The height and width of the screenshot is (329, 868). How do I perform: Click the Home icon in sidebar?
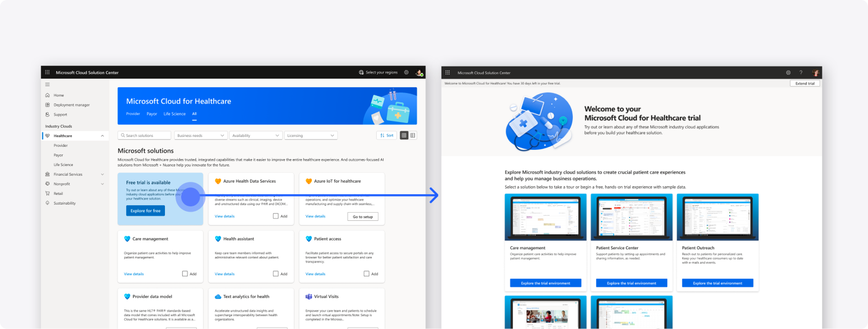click(x=47, y=95)
